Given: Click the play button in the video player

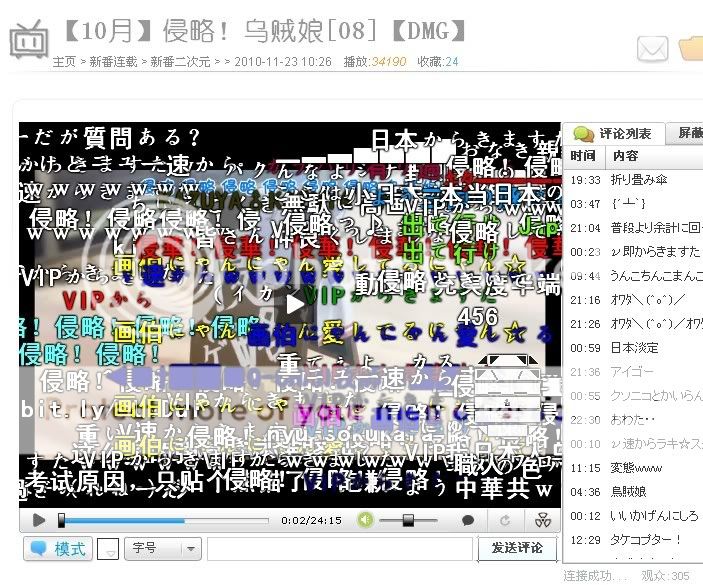Looking at the screenshot, I should click(x=39, y=520).
